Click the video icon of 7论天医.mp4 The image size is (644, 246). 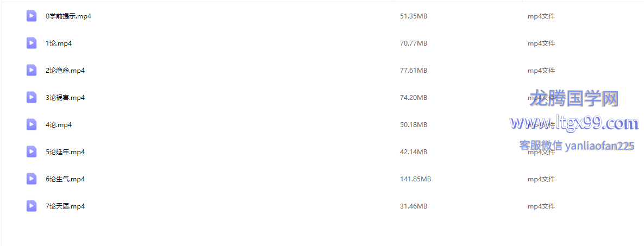click(x=32, y=206)
